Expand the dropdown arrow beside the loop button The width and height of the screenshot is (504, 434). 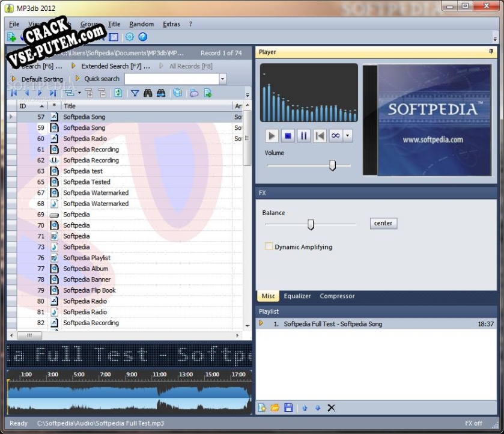[347, 136]
